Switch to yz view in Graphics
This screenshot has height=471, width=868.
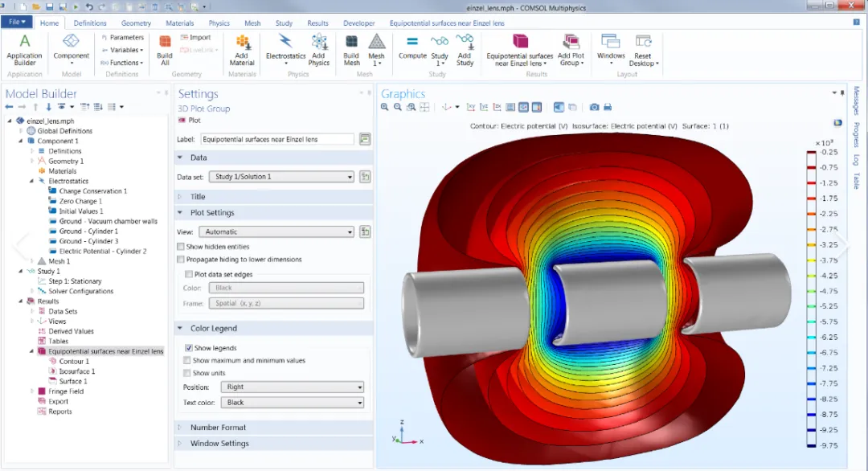pos(484,108)
